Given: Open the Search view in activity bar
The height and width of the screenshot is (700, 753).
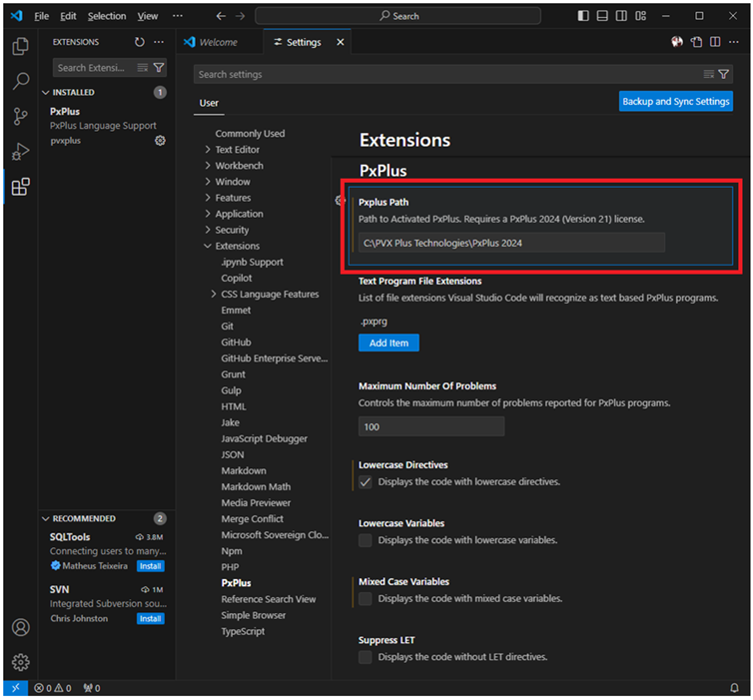Looking at the screenshot, I should coord(20,82).
